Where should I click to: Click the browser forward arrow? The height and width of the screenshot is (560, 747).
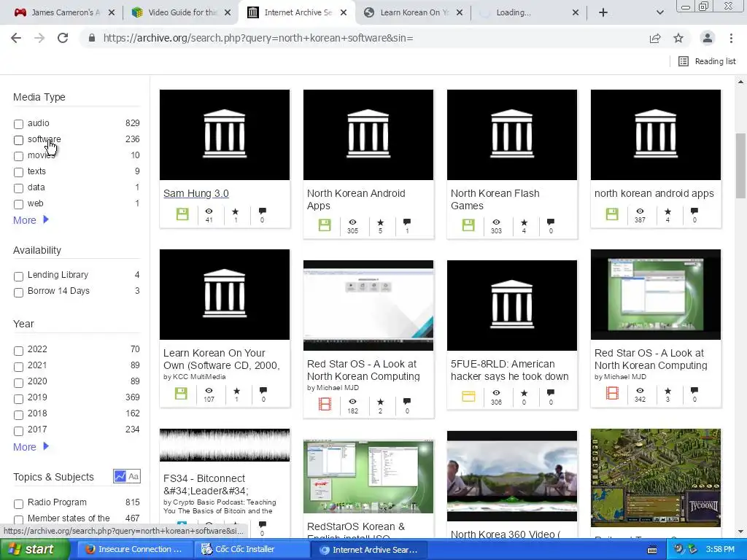pos(39,38)
